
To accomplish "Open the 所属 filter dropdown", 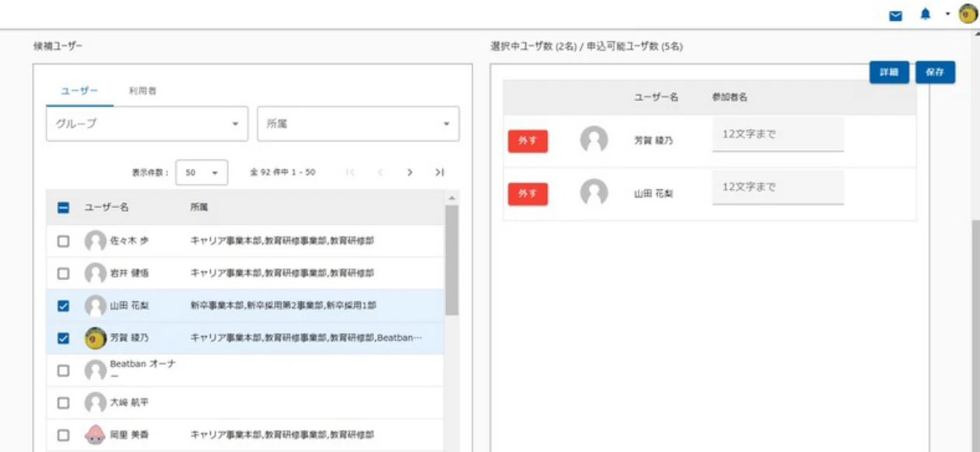I will 358,124.
